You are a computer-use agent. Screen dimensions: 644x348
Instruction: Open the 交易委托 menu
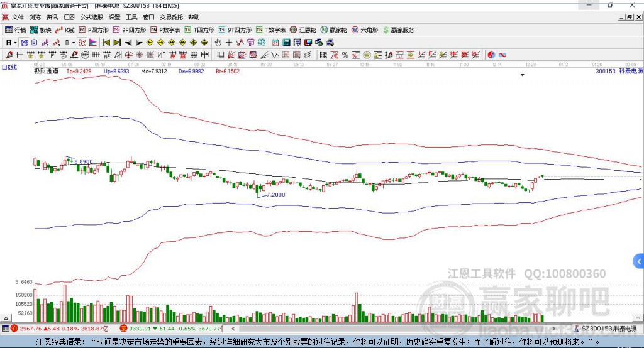[171, 17]
